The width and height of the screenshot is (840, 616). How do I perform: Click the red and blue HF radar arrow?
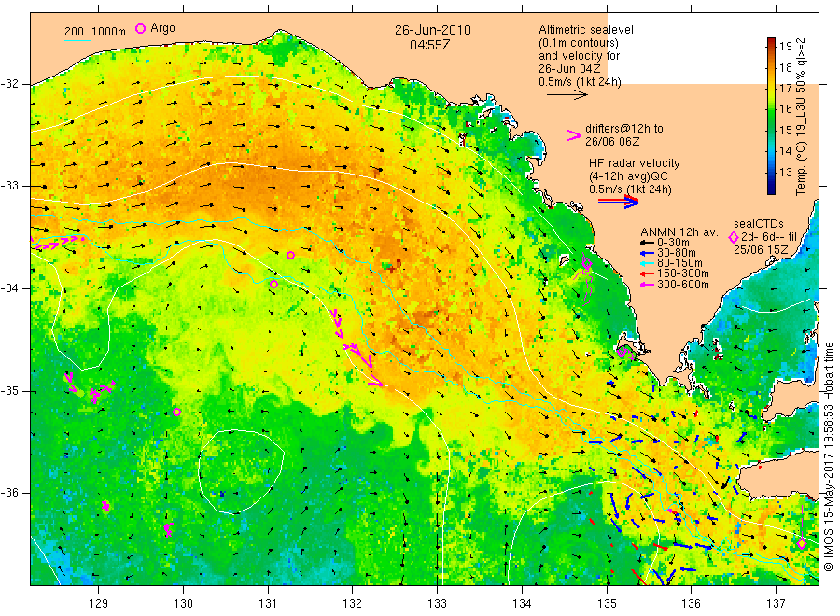point(618,202)
